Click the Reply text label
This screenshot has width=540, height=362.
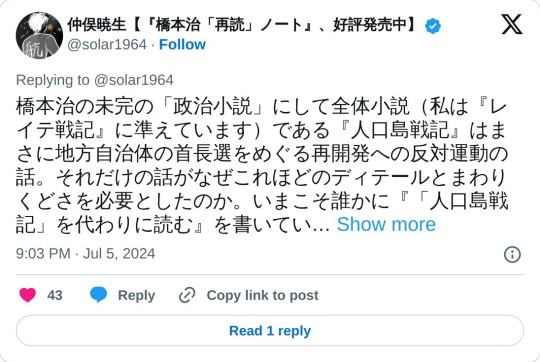pyautogui.click(x=136, y=296)
